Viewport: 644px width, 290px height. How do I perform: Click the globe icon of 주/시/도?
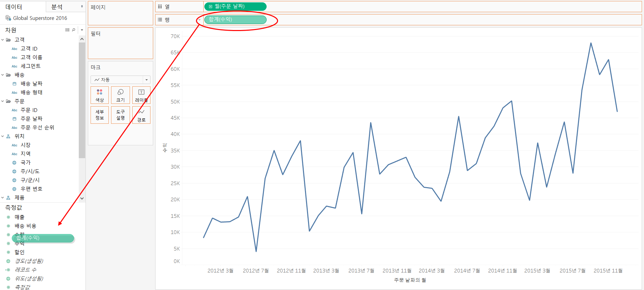click(14, 171)
